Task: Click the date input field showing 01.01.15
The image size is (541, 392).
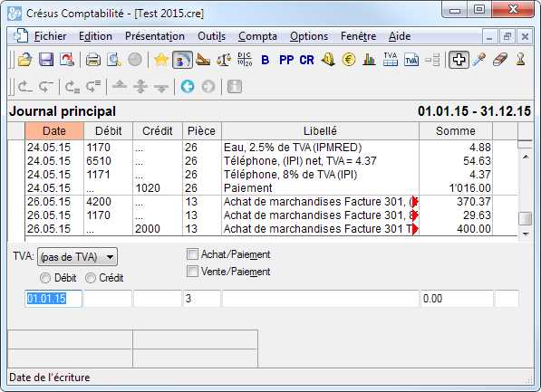Action: pyautogui.click(x=53, y=299)
